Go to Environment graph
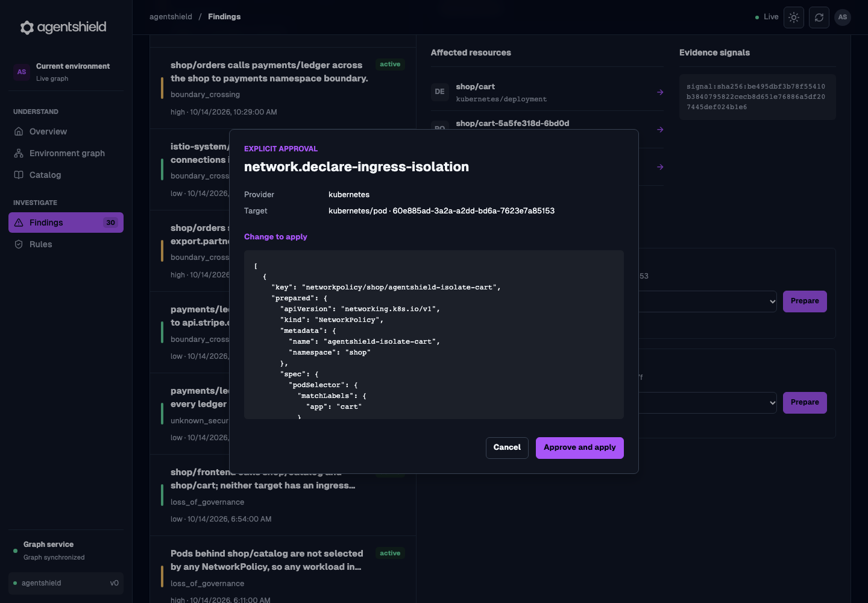This screenshot has height=603, width=868. [x=66, y=153]
